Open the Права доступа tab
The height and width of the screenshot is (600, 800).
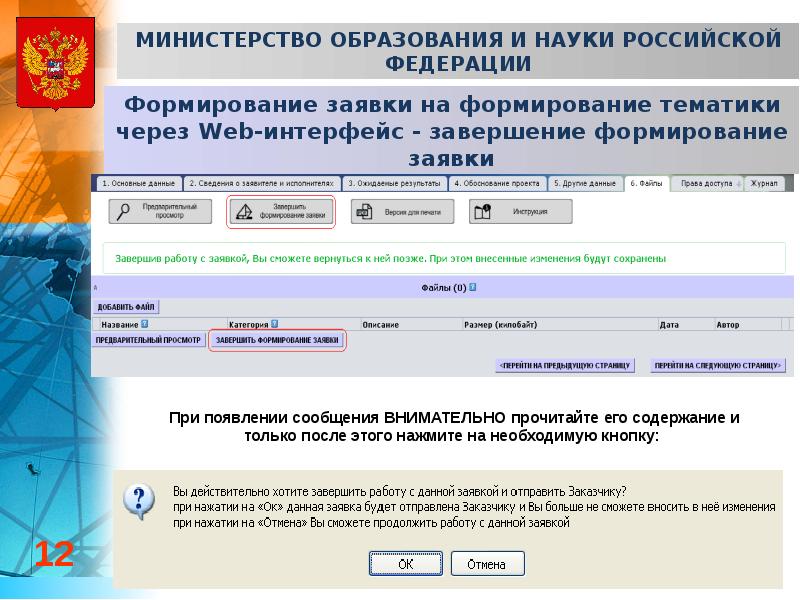click(706, 184)
